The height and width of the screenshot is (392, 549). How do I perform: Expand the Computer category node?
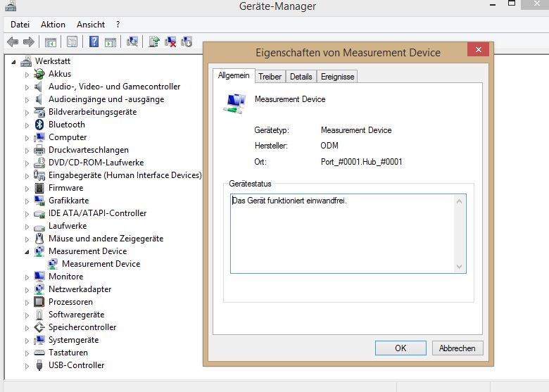27,138
